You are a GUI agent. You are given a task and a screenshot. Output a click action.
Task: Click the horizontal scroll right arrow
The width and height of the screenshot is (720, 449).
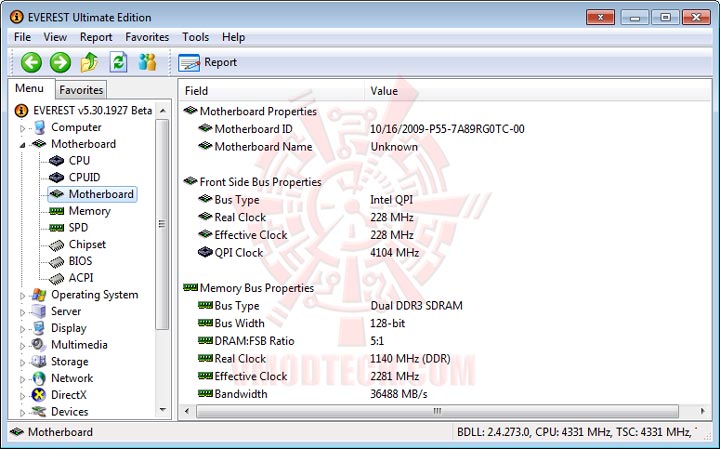(703, 411)
